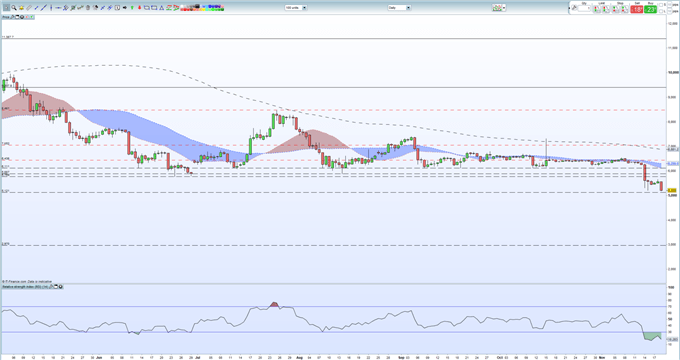
Task: Click the trash can delete icon
Action: pyautogui.click(x=88, y=7)
